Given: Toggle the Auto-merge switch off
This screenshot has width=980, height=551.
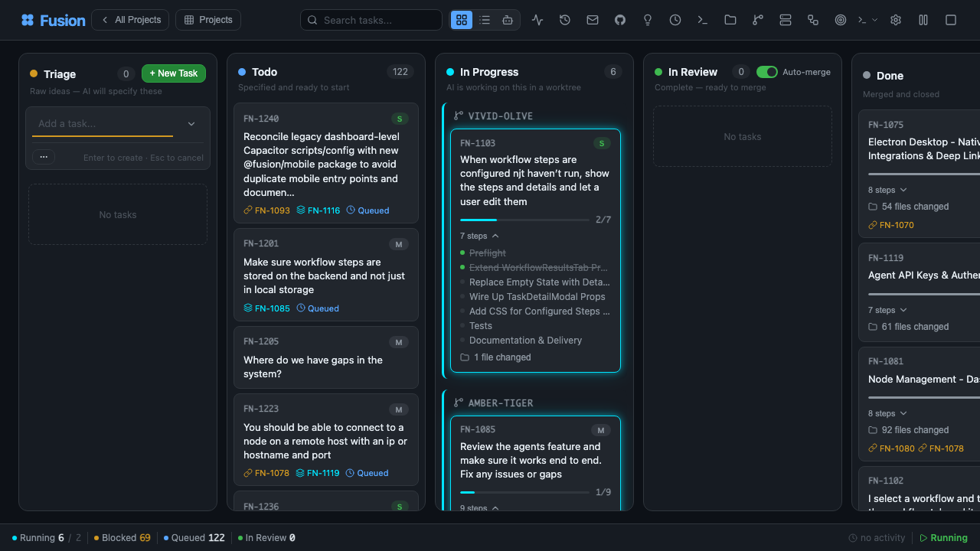Looking at the screenshot, I should (x=767, y=72).
